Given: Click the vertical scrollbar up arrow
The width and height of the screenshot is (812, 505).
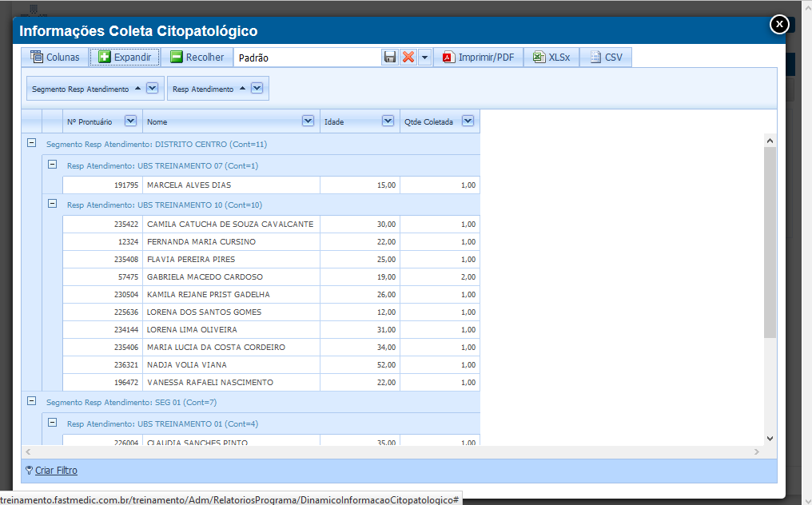Looking at the screenshot, I should click(770, 141).
